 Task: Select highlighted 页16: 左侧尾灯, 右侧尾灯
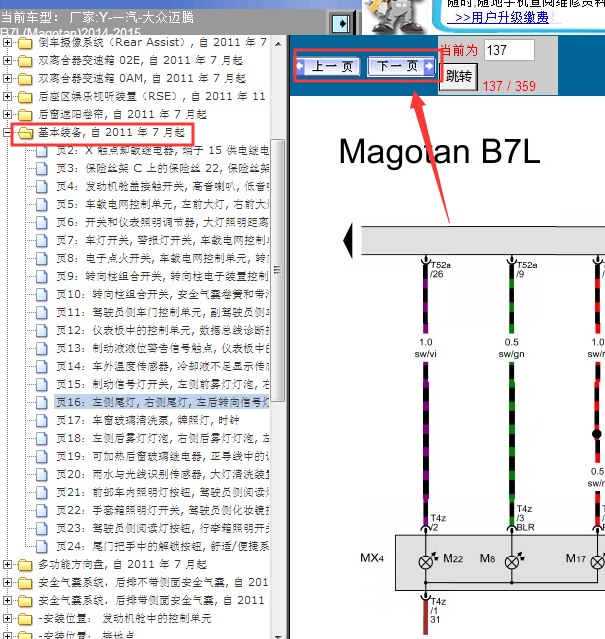tap(162, 402)
